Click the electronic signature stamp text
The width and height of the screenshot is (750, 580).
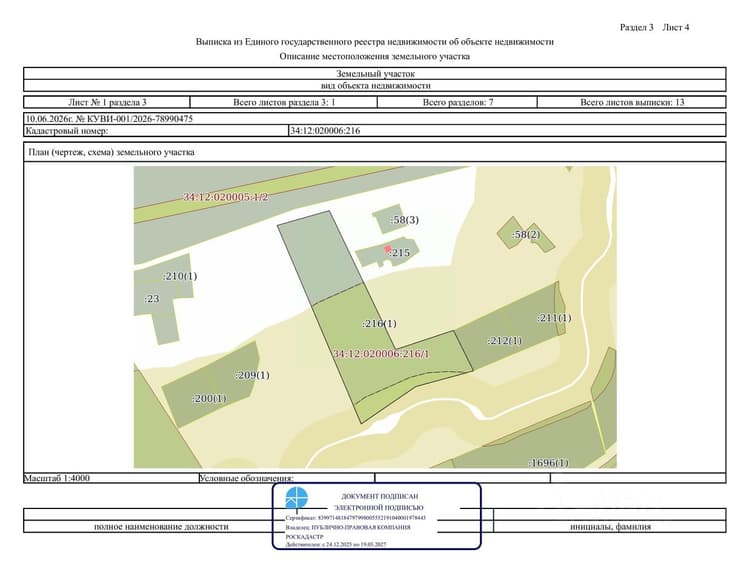click(x=379, y=502)
